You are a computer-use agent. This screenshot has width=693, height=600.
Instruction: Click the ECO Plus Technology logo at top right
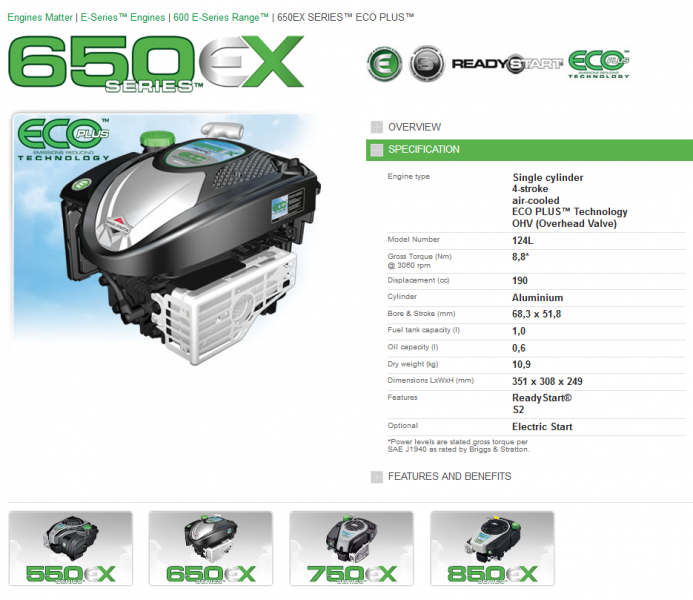599,64
